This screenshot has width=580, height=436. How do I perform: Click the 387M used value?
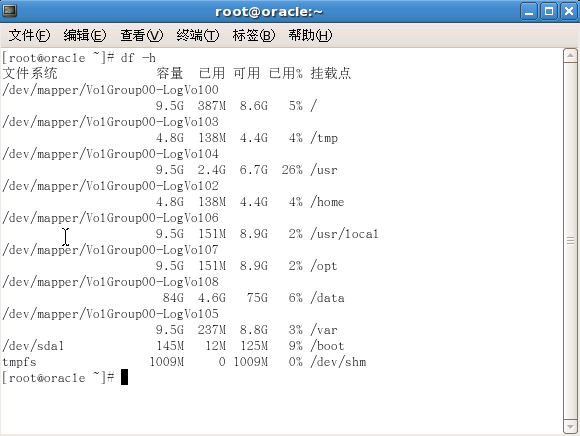(x=212, y=106)
